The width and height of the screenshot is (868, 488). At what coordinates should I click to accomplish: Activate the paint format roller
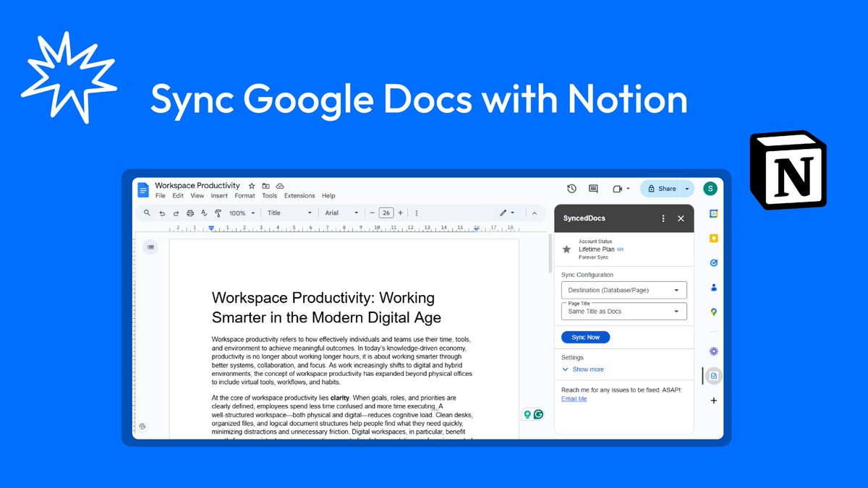[x=218, y=213]
